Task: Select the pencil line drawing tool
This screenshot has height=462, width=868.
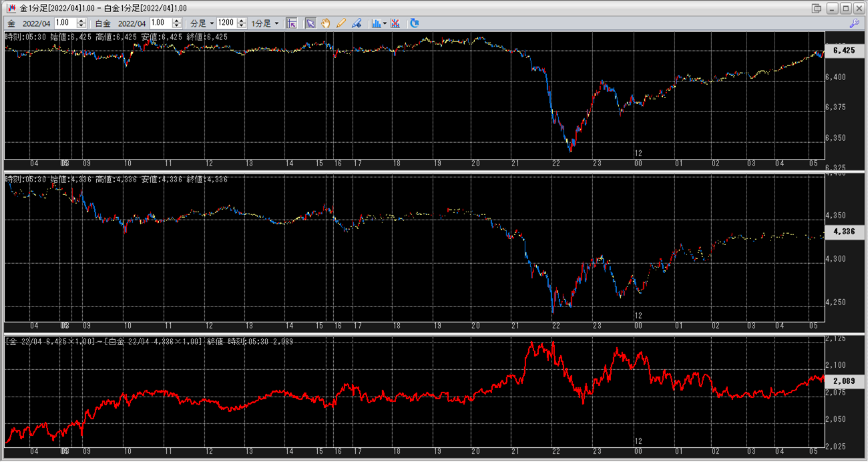Action: (341, 23)
